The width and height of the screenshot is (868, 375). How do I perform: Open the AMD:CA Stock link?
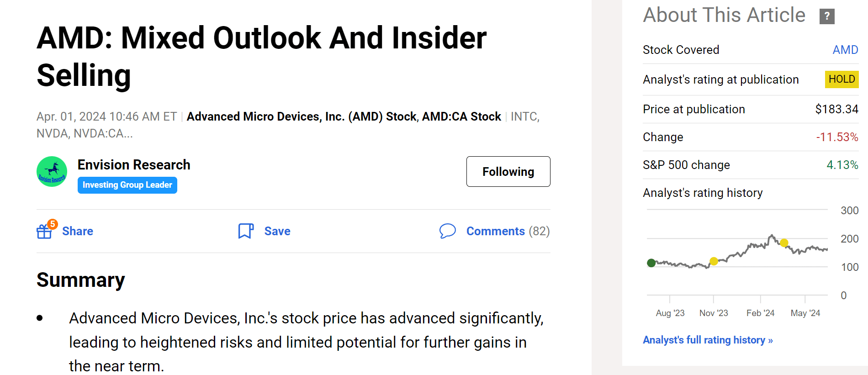[x=461, y=116]
